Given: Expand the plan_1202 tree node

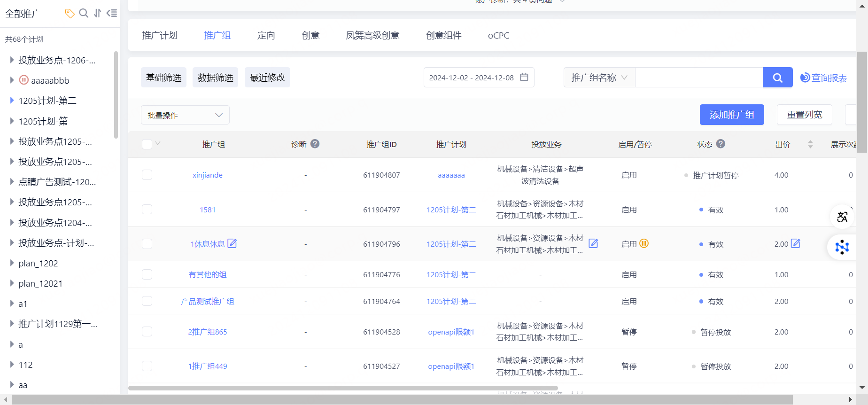Looking at the screenshot, I should click(12, 263).
